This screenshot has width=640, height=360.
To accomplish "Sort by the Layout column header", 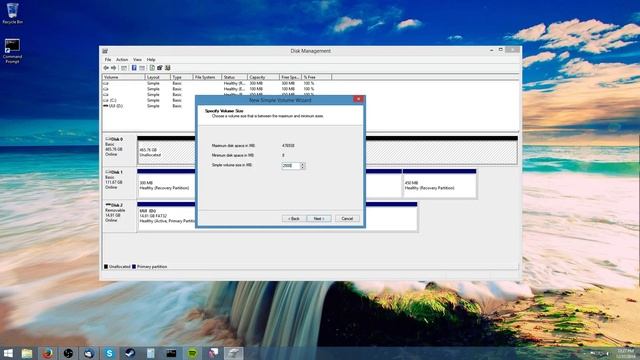I will click(158, 77).
